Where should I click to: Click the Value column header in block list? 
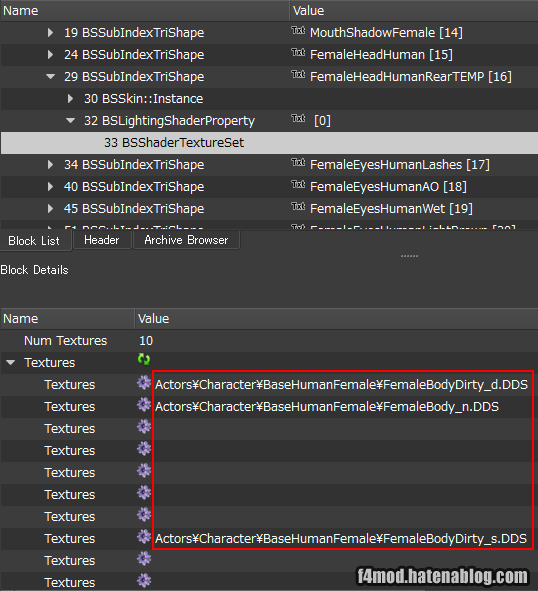click(x=414, y=11)
